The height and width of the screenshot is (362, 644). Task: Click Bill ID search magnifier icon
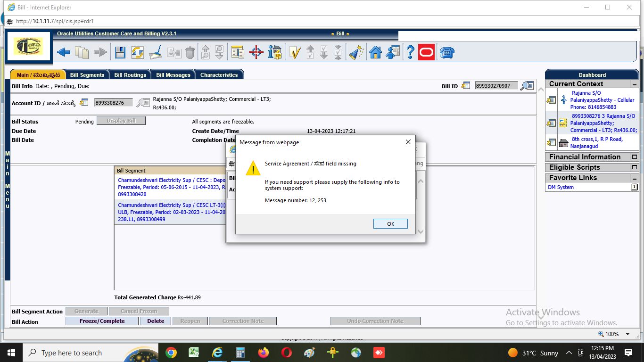click(527, 86)
